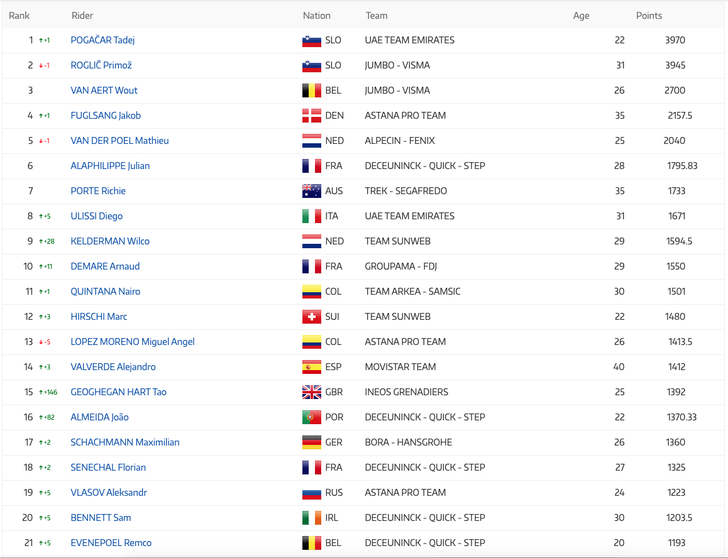Open VALVERDE Alejandro rider link

pyautogui.click(x=113, y=367)
